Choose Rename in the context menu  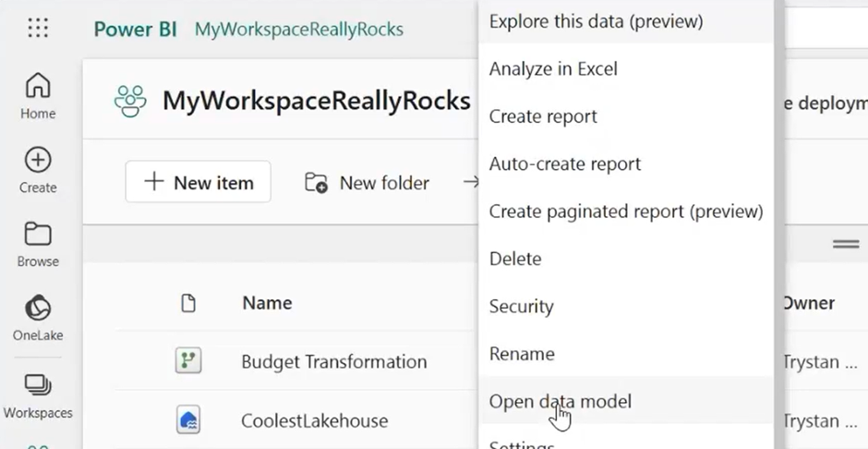coord(522,354)
